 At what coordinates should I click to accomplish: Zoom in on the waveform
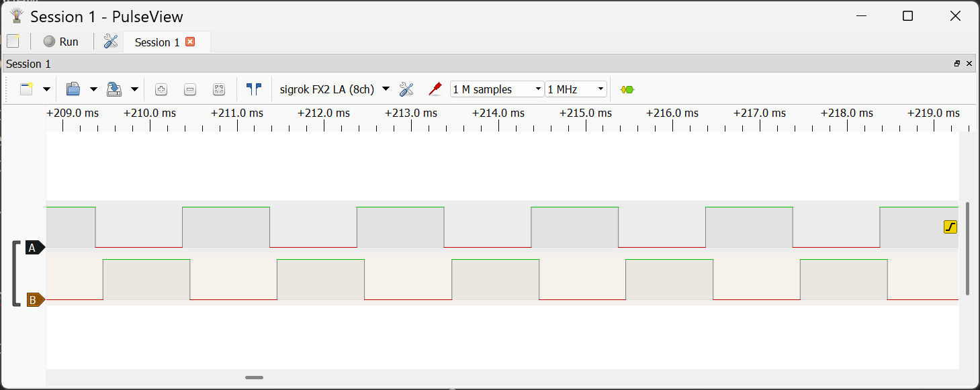tap(161, 89)
